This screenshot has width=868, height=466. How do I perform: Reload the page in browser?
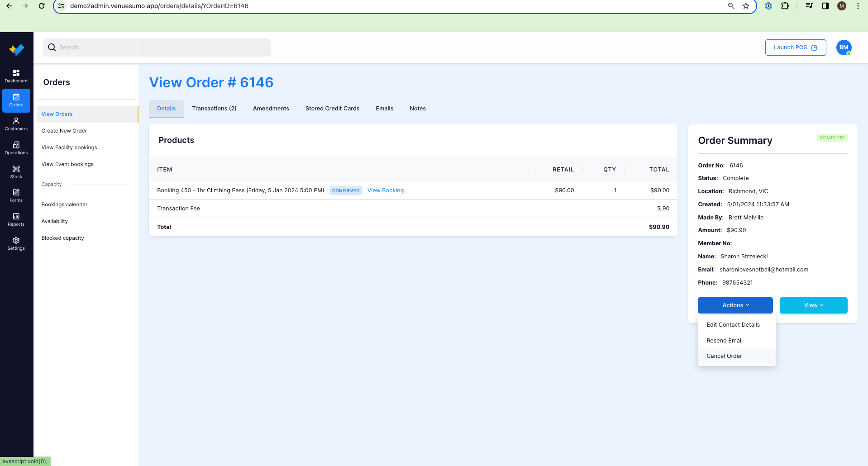(42, 6)
